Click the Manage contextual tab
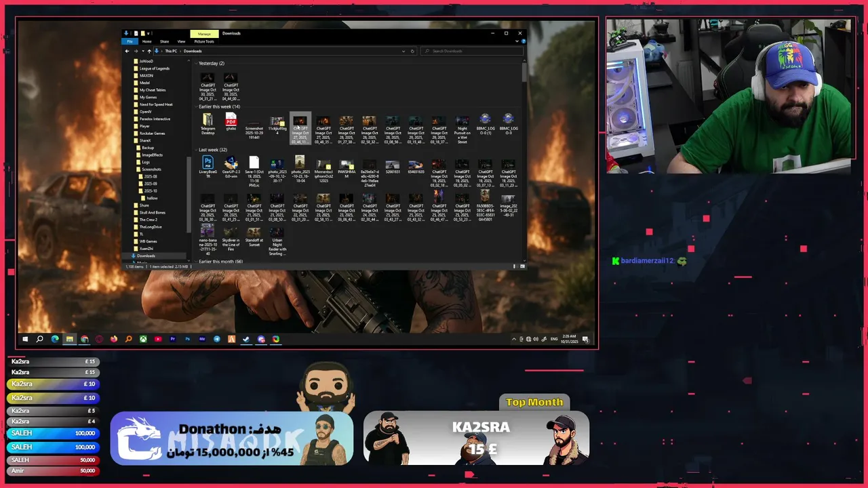 click(x=204, y=33)
